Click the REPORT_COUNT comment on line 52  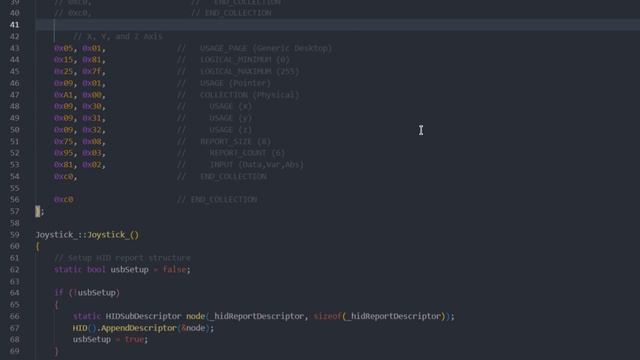(247, 153)
